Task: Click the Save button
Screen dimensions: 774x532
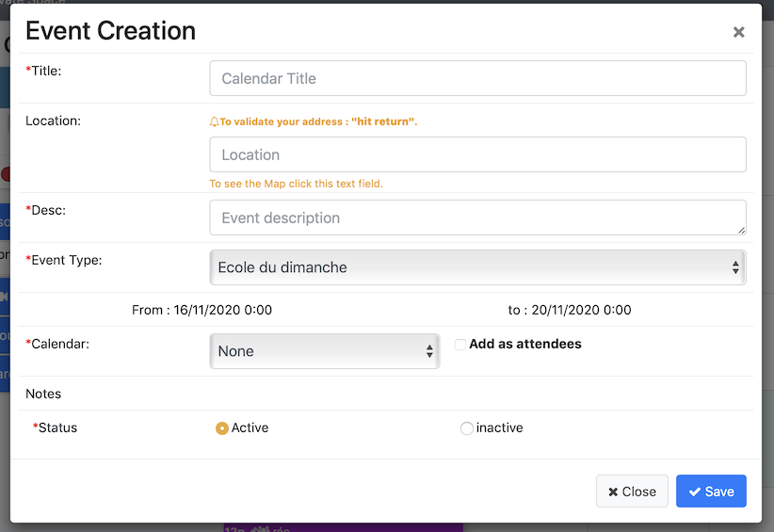Action: [711, 491]
